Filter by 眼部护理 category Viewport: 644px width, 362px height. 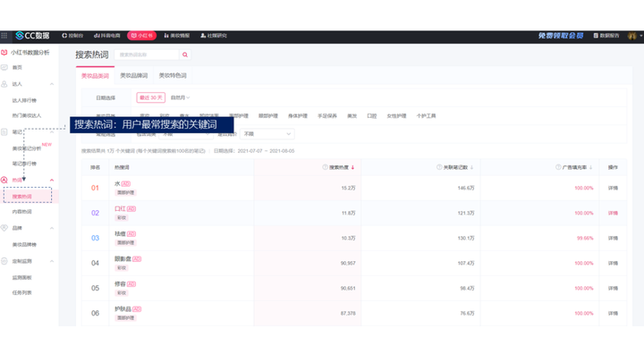point(268,116)
